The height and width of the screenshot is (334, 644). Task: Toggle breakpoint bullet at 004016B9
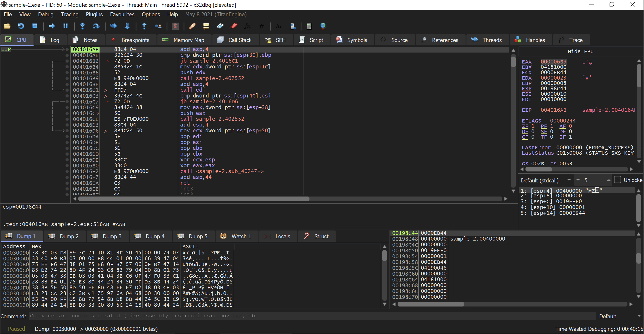click(67, 78)
